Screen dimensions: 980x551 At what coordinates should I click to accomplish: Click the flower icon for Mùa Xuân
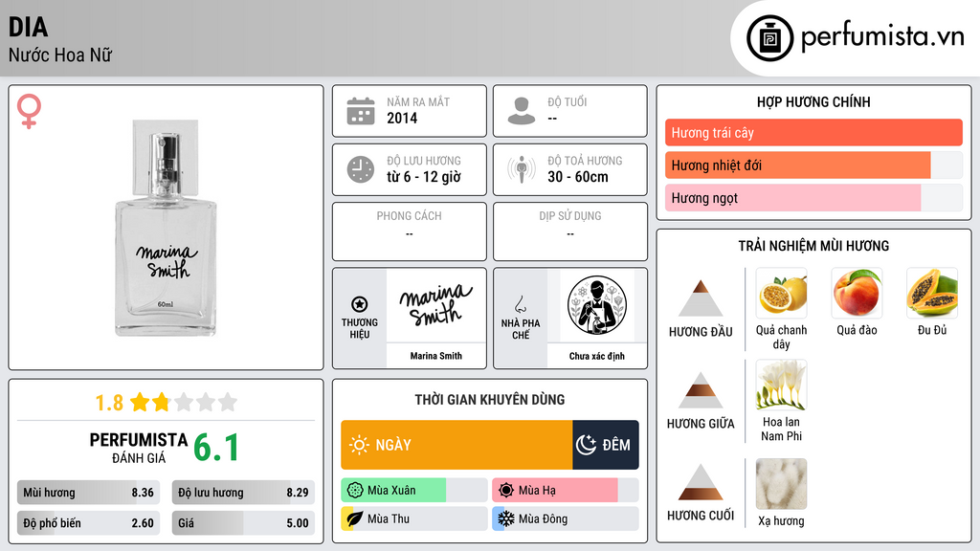pos(355,491)
